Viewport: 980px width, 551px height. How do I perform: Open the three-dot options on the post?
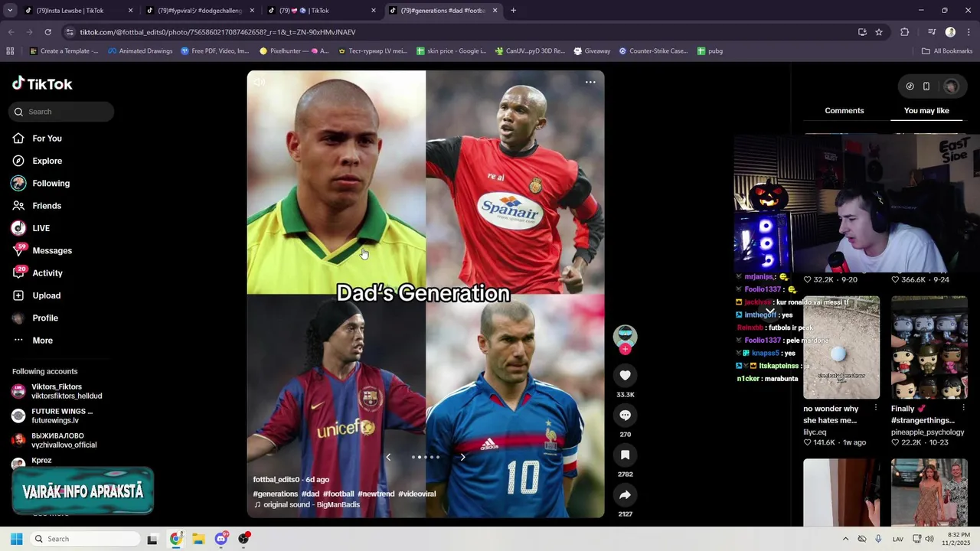(x=590, y=82)
